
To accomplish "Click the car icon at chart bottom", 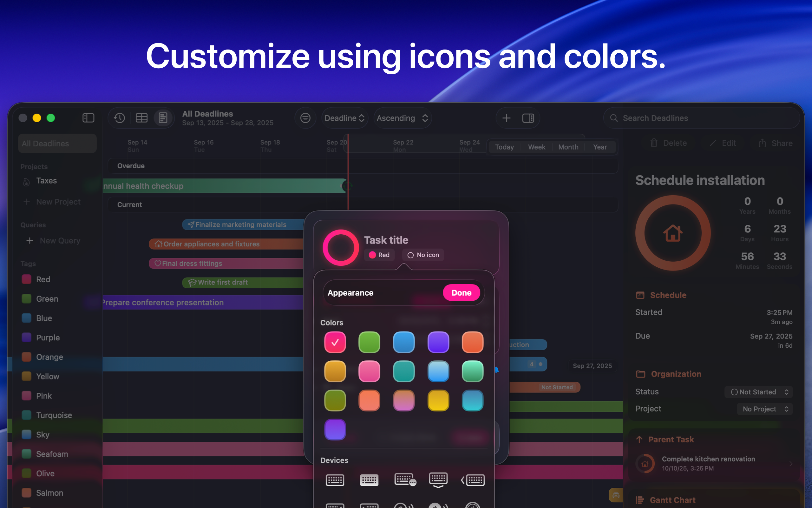I will click(616, 495).
